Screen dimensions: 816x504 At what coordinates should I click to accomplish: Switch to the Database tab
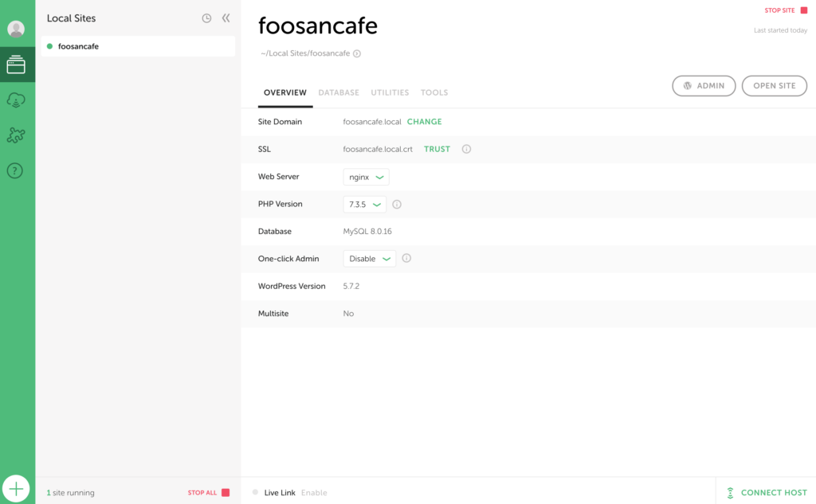[339, 92]
